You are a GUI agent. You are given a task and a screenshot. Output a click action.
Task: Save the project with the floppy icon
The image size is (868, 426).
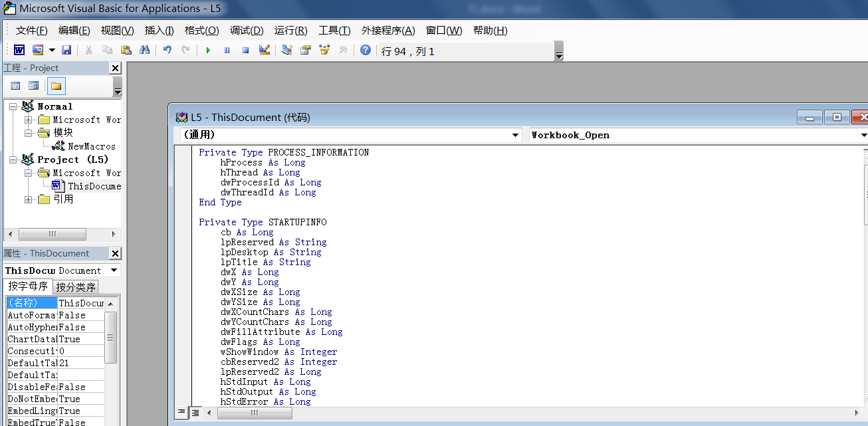66,50
